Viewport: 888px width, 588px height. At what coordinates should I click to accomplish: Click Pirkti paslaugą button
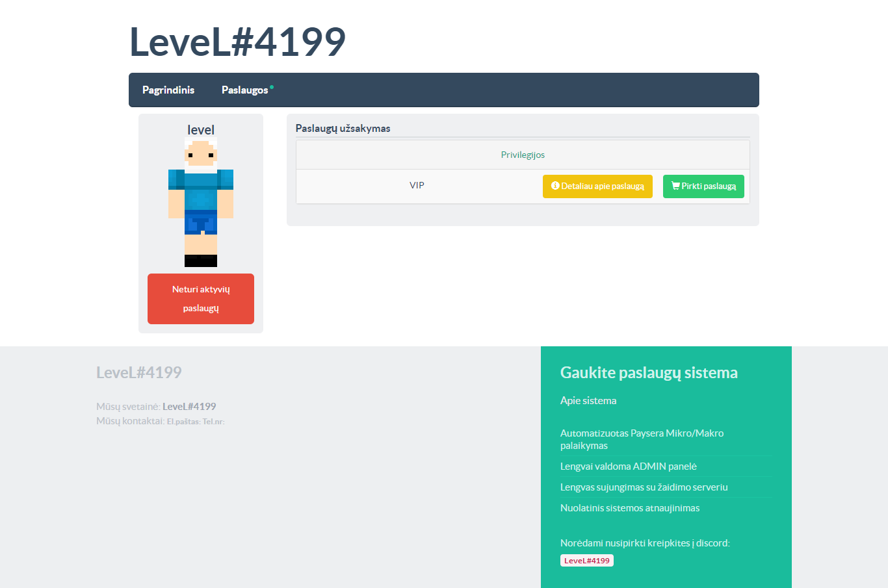pyautogui.click(x=703, y=186)
